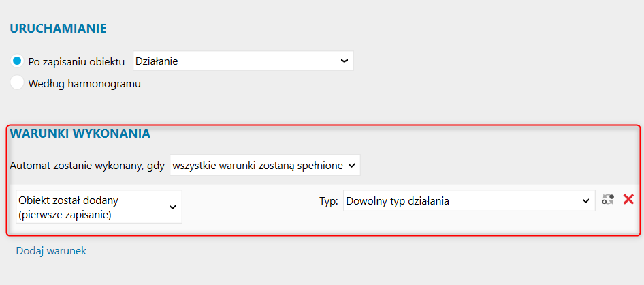644x285 pixels.
Task: Click the 'Typ:' field label
Action: click(329, 201)
